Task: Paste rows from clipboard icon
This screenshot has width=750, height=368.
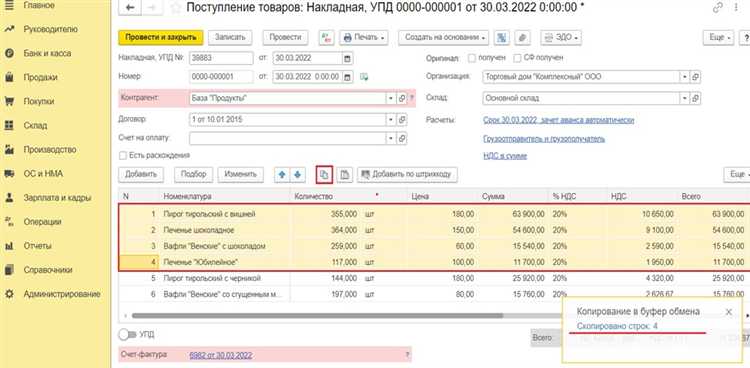Action: 344,175
